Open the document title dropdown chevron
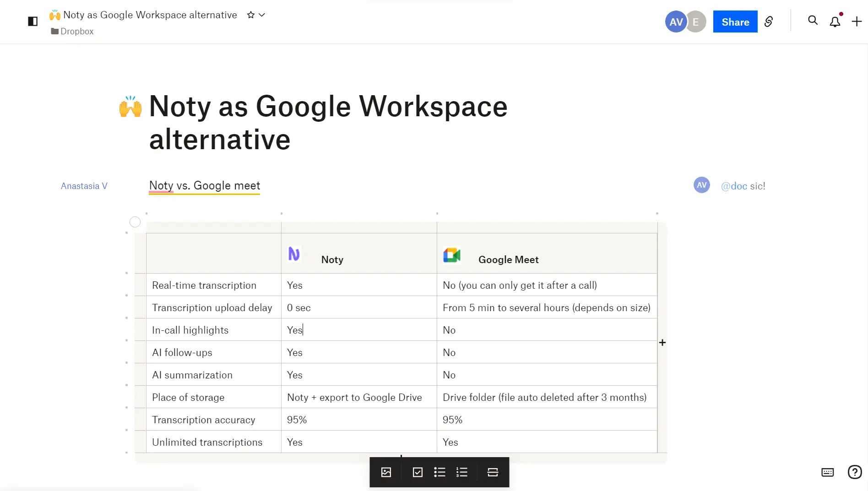868x491 pixels. (262, 15)
